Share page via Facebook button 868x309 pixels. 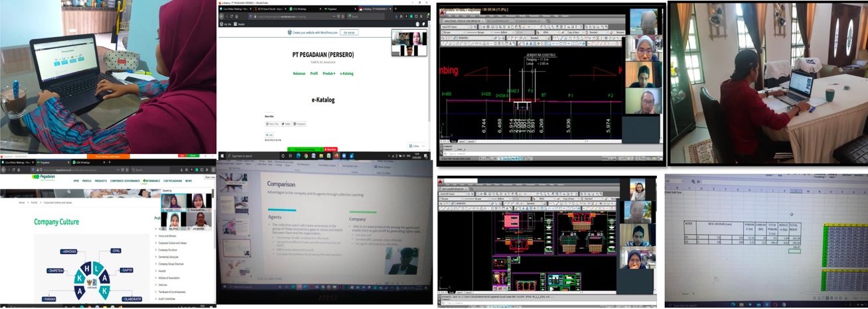pyautogui.click(x=299, y=124)
